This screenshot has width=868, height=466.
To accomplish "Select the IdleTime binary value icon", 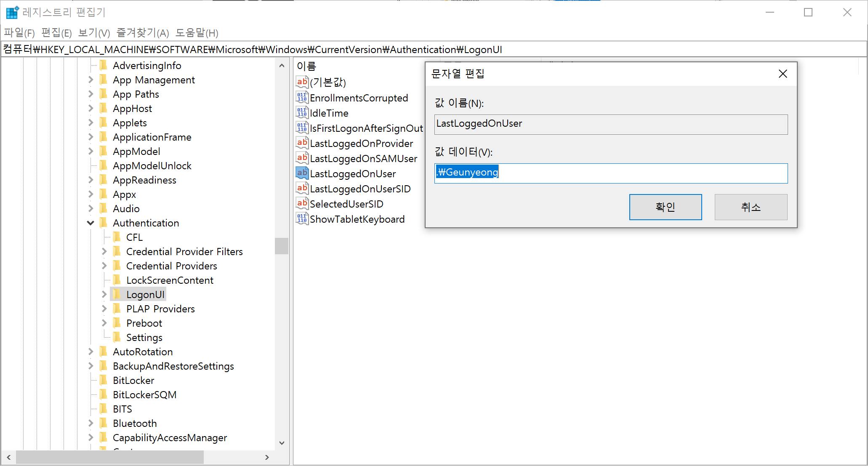I will 302,113.
